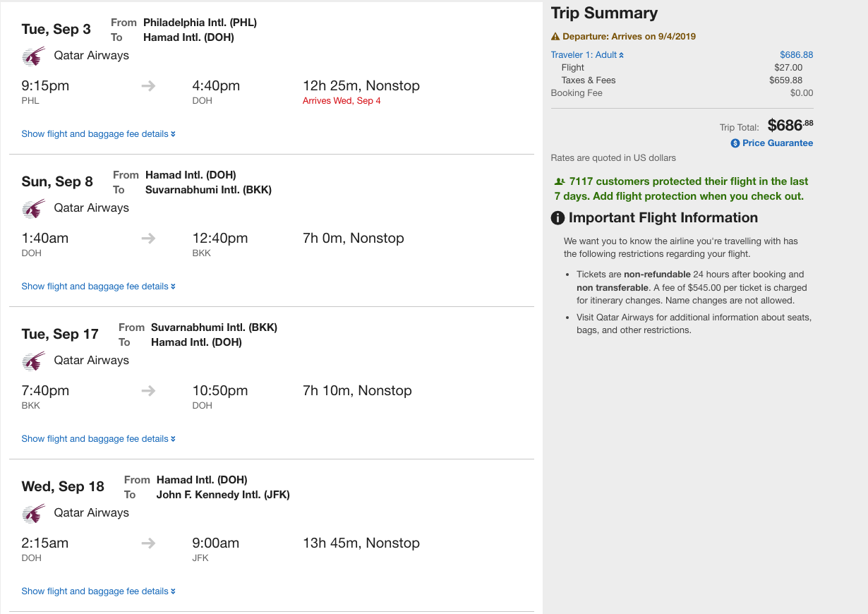This screenshot has width=868, height=614.
Task: Click the Trip Total amount $686.88
Action: point(790,126)
